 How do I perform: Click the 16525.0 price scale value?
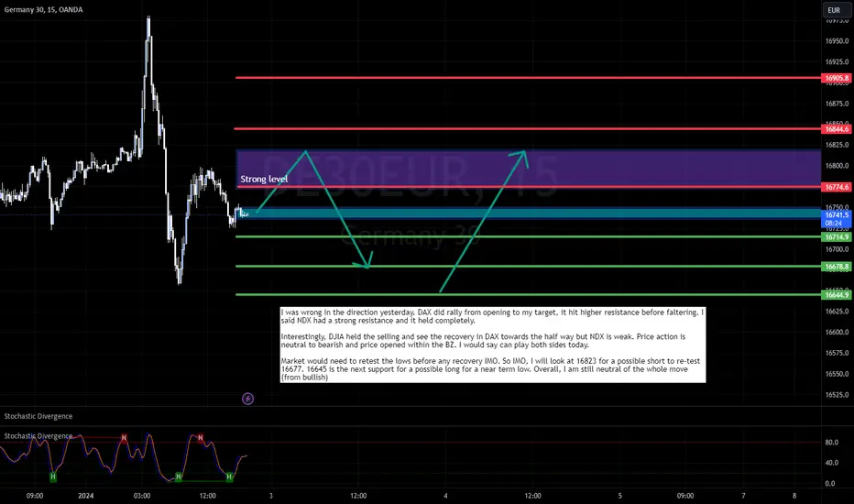point(837,394)
